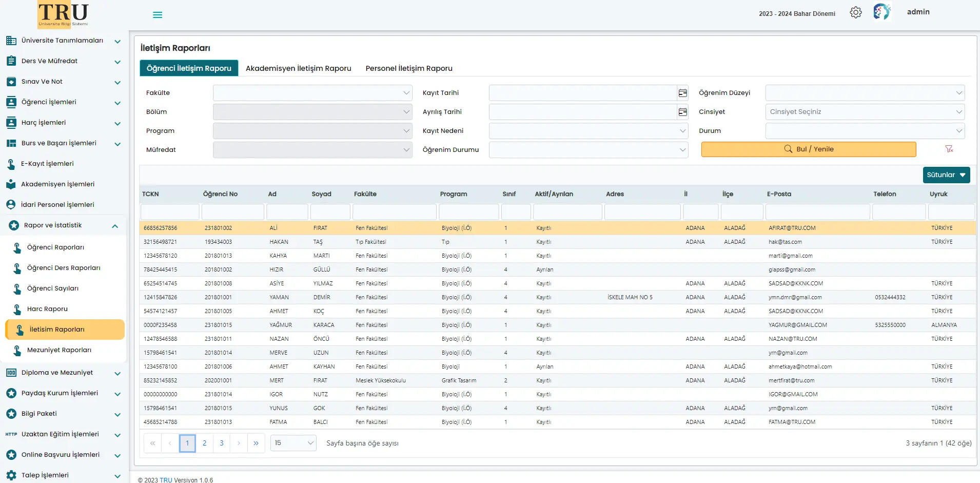Open Ayrılış Tarihi calendar picker icon

point(682,112)
